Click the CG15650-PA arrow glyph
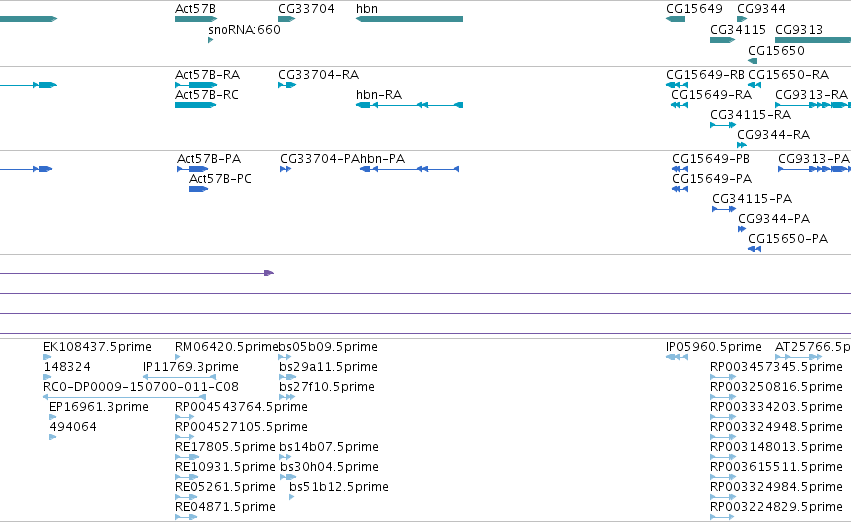The width and height of the screenshot is (851, 522). pos(754,249)
